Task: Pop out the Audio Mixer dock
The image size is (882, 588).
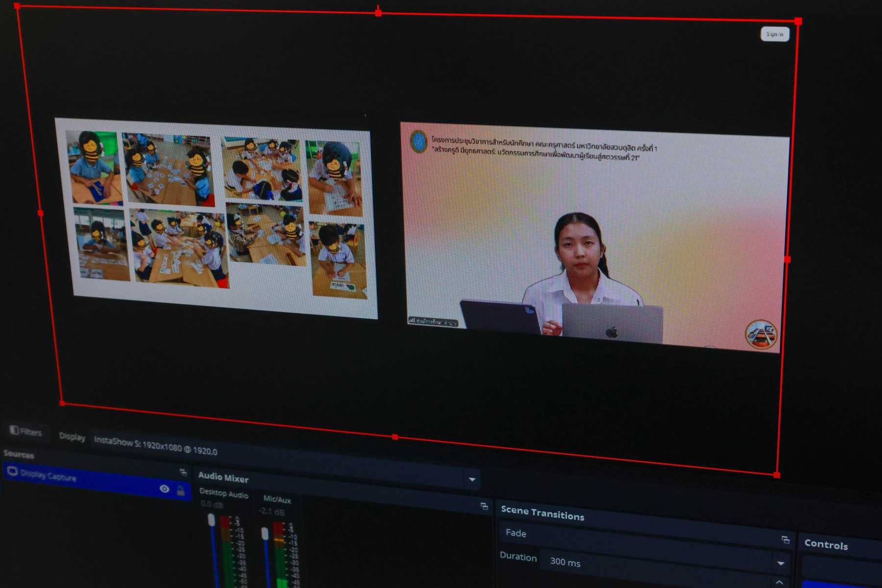Action: [484, 506]
